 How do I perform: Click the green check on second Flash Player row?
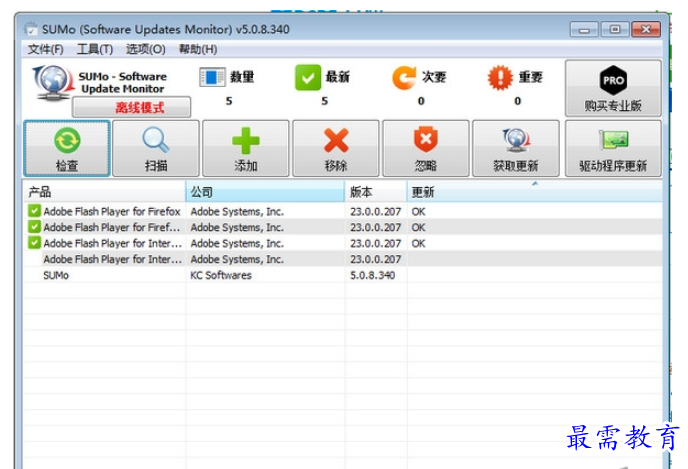point(34,228)
